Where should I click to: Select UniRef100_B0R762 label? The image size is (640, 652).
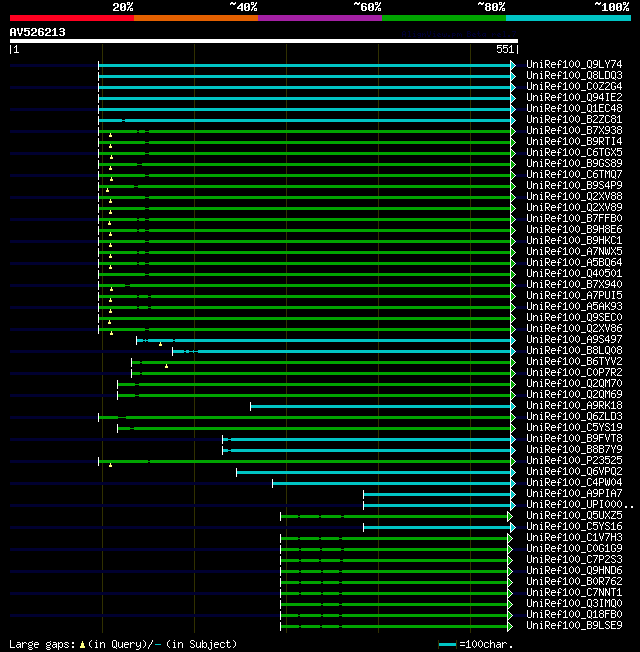click(x=574, y=582)
